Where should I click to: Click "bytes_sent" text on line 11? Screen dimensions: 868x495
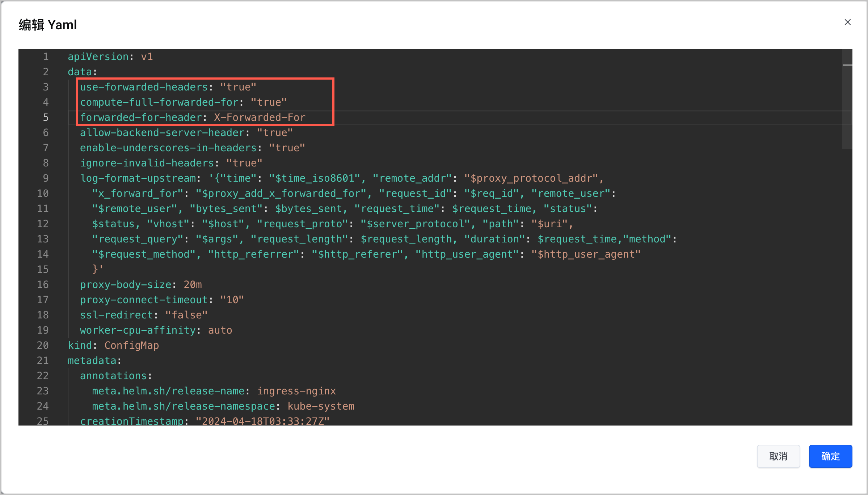pos(226,208)
